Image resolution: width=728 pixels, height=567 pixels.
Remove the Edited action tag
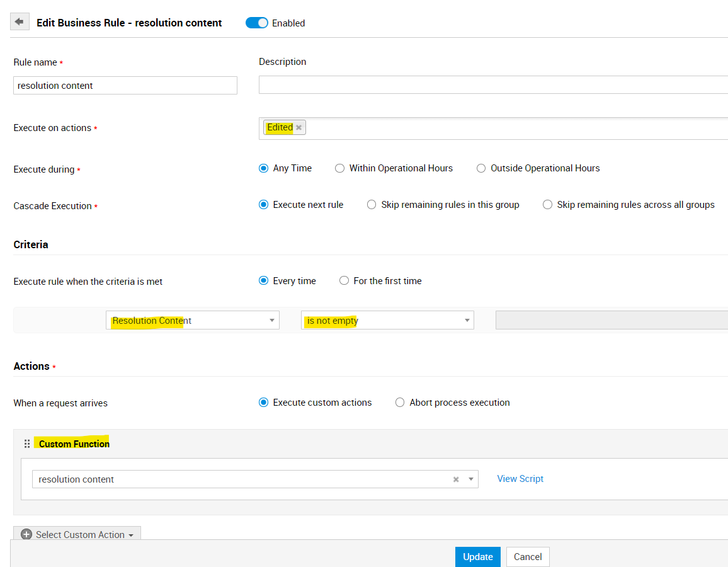(x=299, y=127)
